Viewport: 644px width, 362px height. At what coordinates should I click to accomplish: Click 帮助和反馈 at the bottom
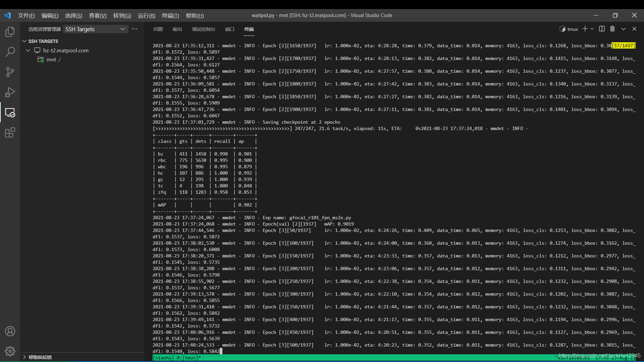click(x=40, y=357)
